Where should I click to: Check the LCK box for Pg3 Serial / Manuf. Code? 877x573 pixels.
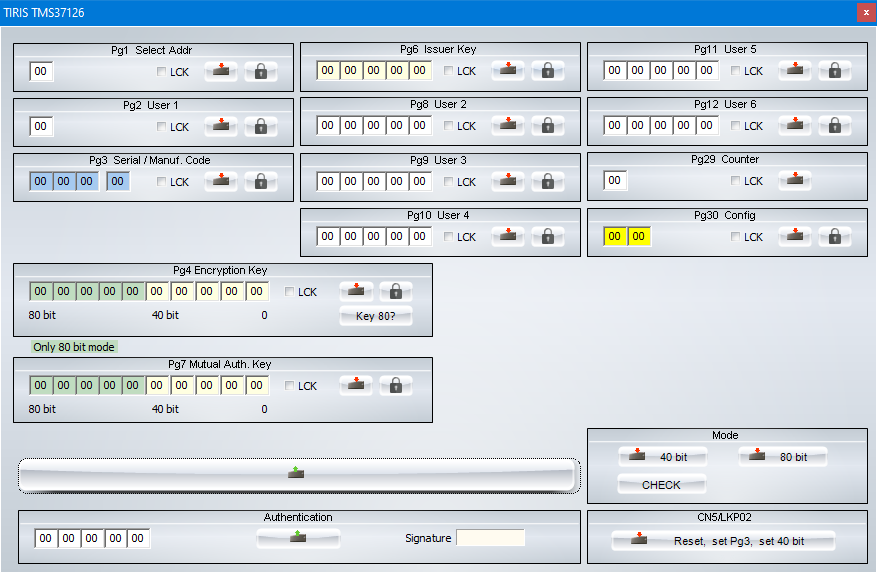(x=161, y=181)
